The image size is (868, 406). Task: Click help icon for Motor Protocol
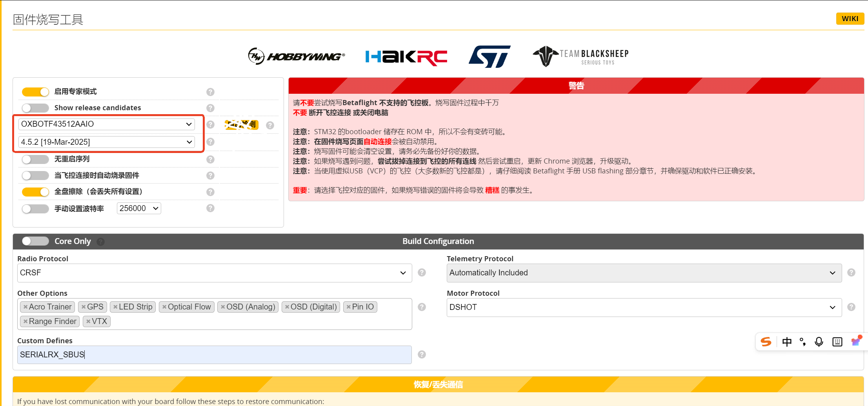tap(851, 307)
